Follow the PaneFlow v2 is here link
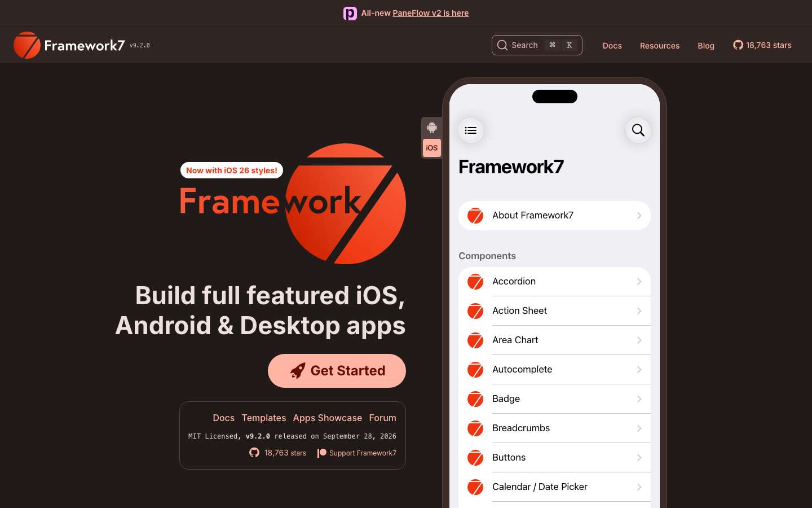Screen dimensions: 812x508 coord(431,13)
